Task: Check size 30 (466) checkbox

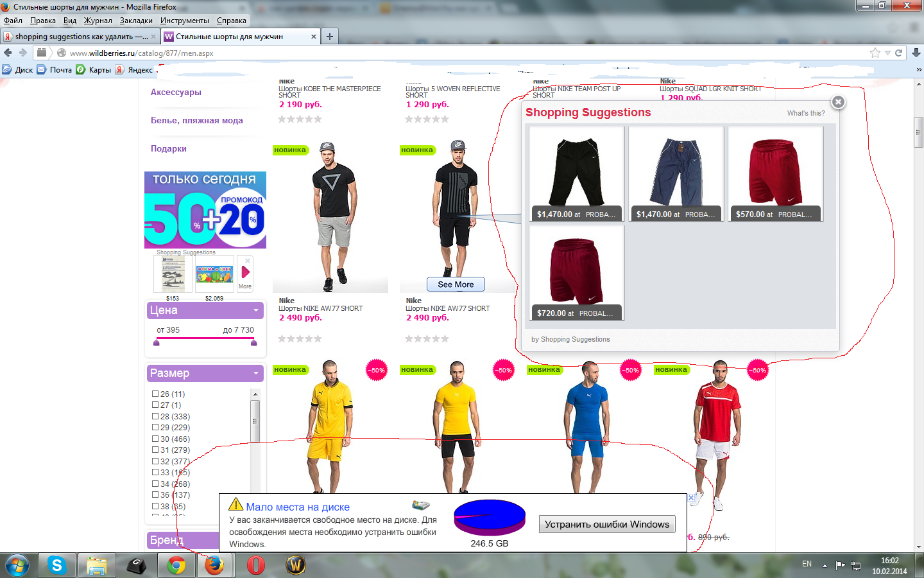Action: [x=155, y=439]
